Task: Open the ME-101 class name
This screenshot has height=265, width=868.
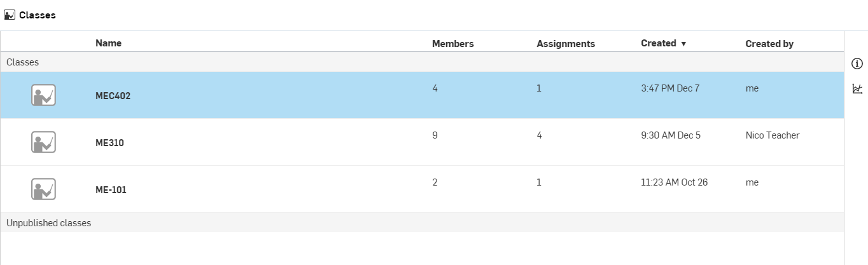Action: click(x=111, y=190)
